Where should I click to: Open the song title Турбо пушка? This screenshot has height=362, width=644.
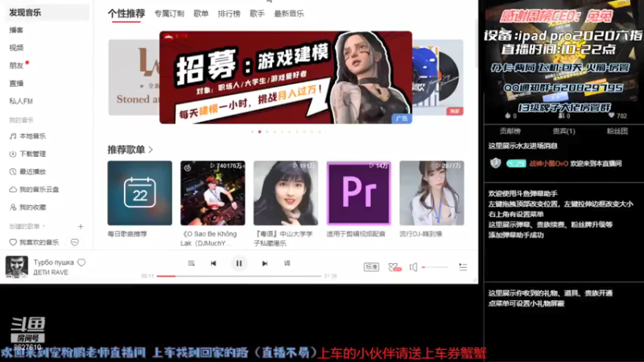pos(54,262)
